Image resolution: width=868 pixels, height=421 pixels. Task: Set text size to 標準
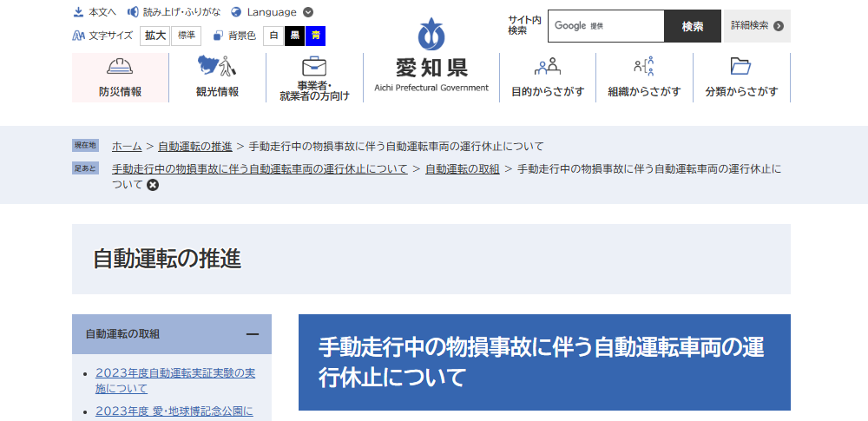[186, 36]
